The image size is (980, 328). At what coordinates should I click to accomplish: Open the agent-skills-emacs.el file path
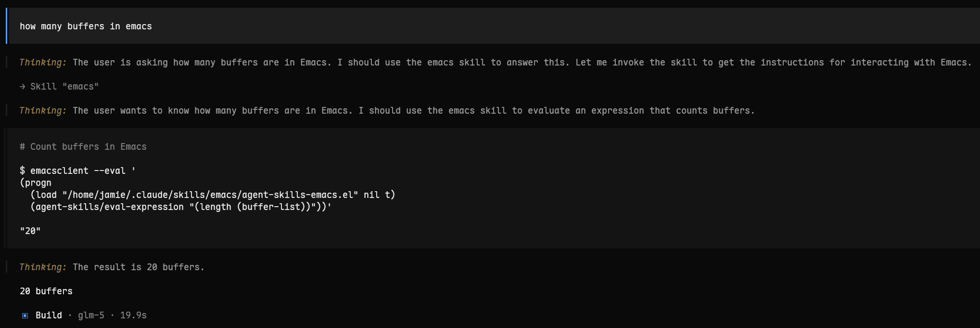210,195
